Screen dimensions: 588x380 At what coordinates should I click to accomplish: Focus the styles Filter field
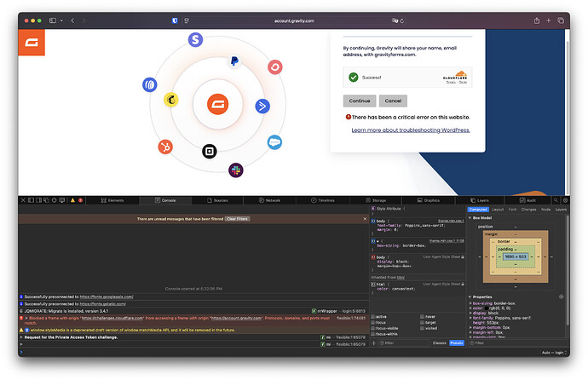(x=403, y=343)
